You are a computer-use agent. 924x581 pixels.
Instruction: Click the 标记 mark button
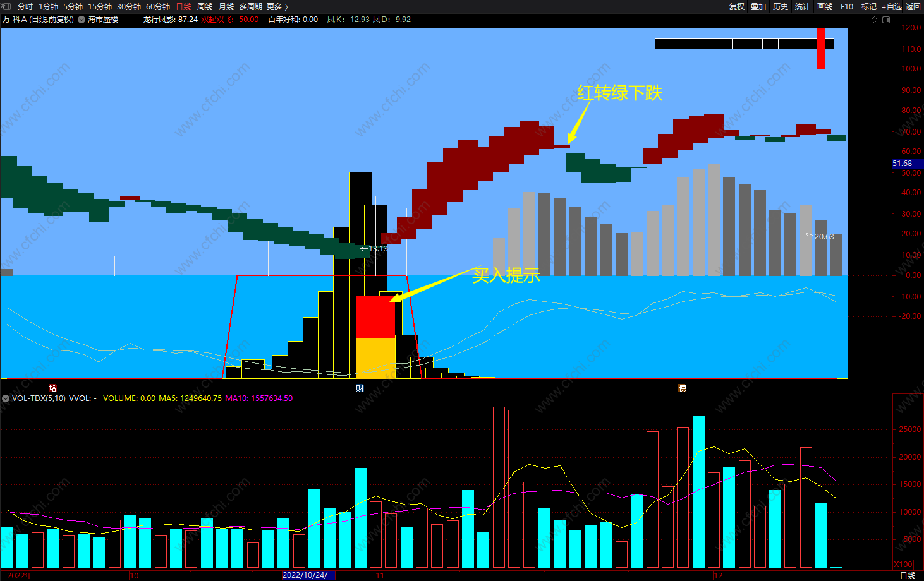coord(869,6)
